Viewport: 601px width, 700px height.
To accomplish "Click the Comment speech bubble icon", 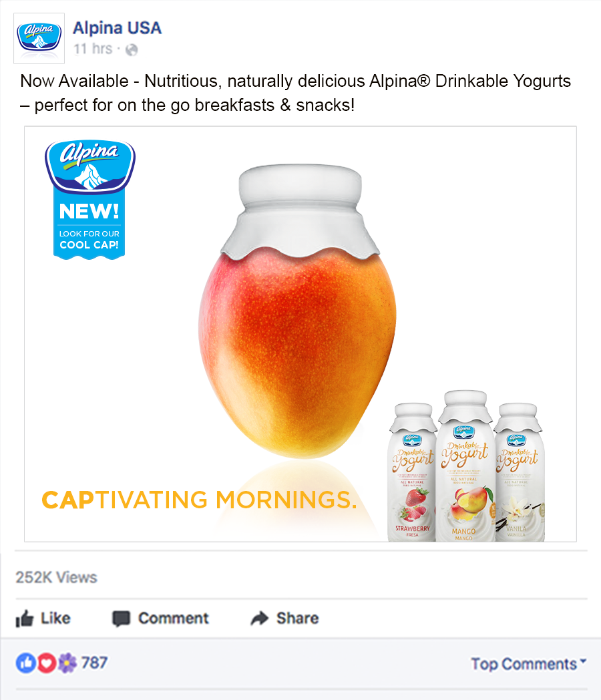I will (x=121, y=619).
